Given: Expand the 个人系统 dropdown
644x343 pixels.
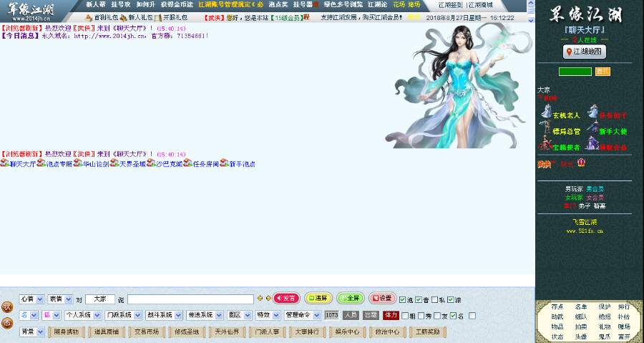Looking at the screenshot, I should (x=82, y=316).
